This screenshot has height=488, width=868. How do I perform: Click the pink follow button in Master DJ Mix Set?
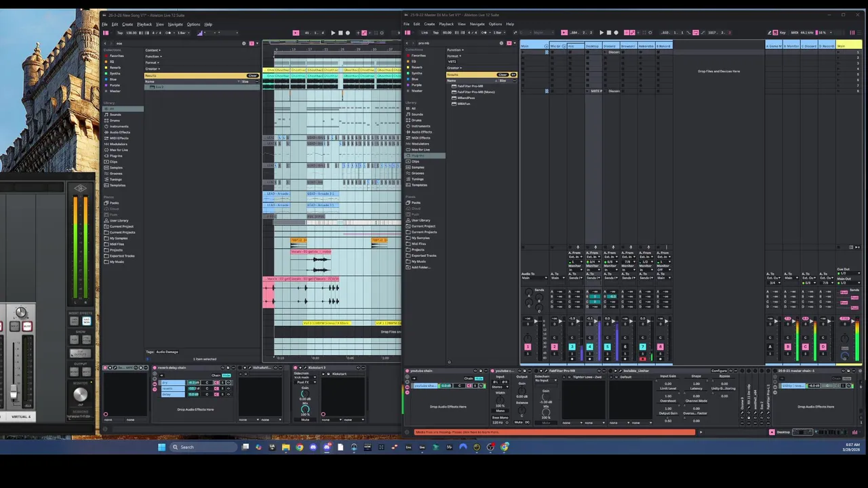click(564, 33)
